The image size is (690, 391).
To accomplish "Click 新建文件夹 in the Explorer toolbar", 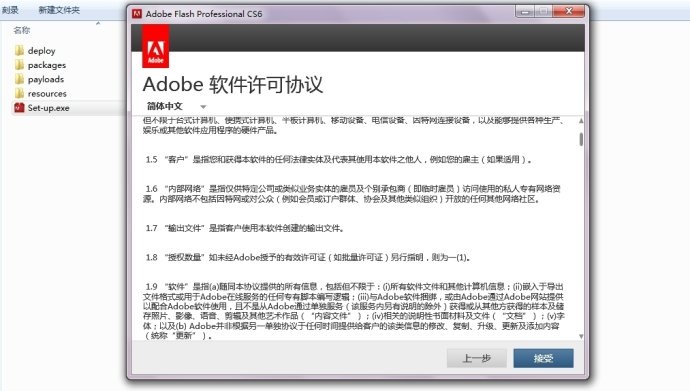I will point(59,10).
